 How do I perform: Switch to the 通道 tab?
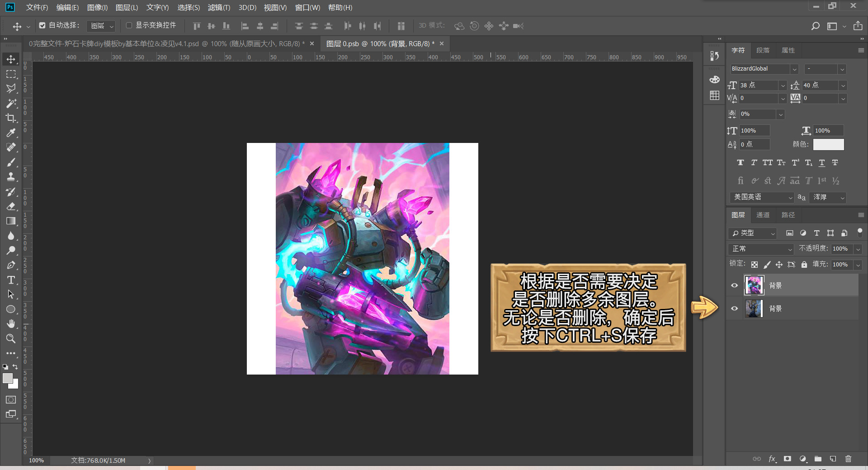763,215
